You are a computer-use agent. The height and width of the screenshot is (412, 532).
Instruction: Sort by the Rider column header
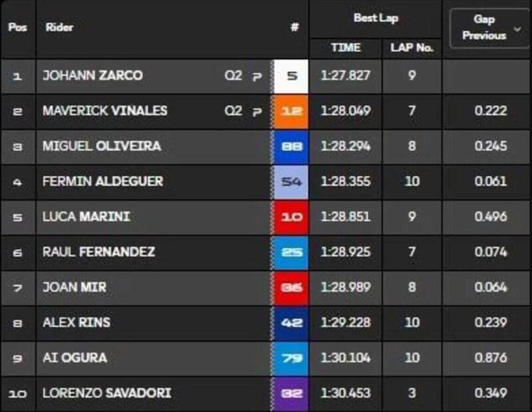click(59, 28)
